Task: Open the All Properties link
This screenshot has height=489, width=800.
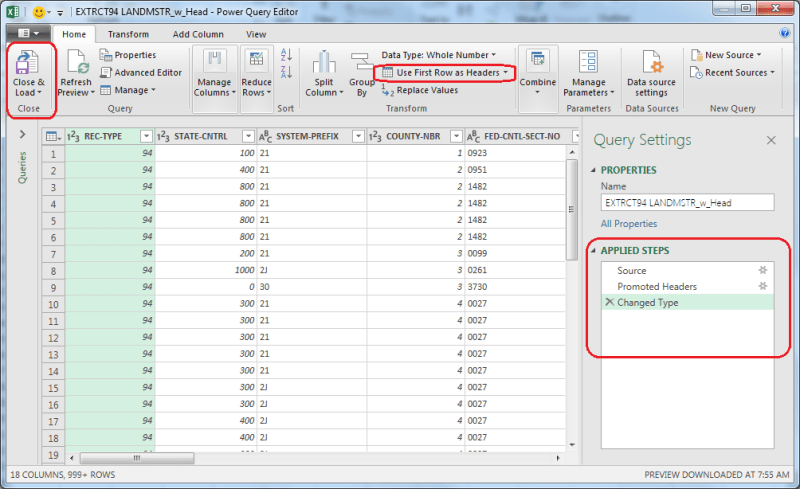Action: tap(629, 224)
